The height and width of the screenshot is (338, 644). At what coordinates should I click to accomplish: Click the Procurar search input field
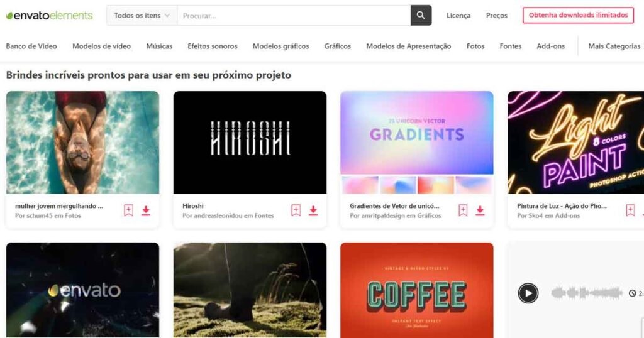coord(294,16)
